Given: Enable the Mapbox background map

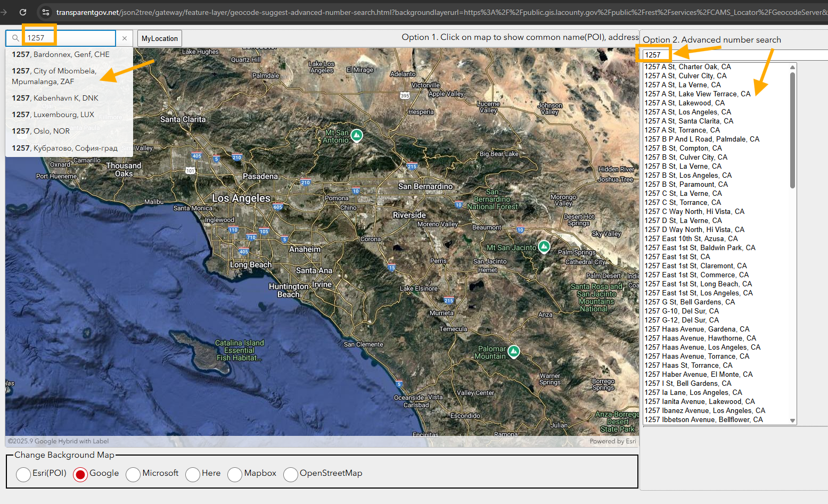Looking at the screenshot, I should point(235,474).
